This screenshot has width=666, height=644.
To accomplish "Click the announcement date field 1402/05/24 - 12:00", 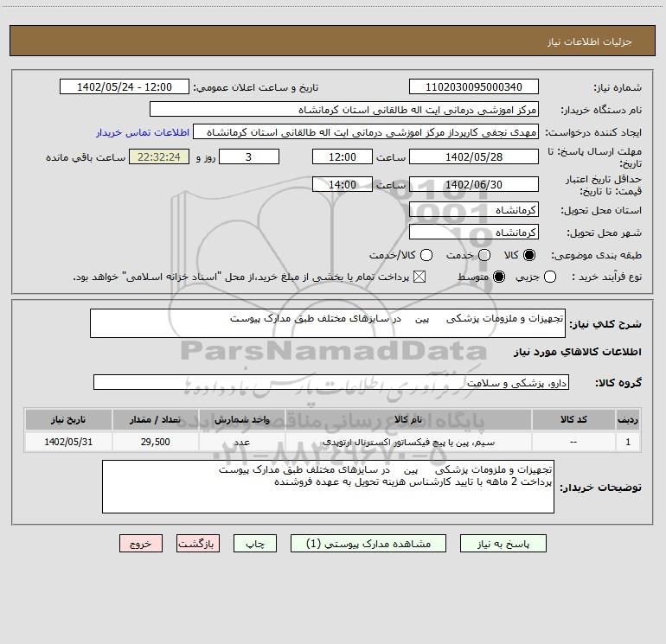I will tap(125, 87).
